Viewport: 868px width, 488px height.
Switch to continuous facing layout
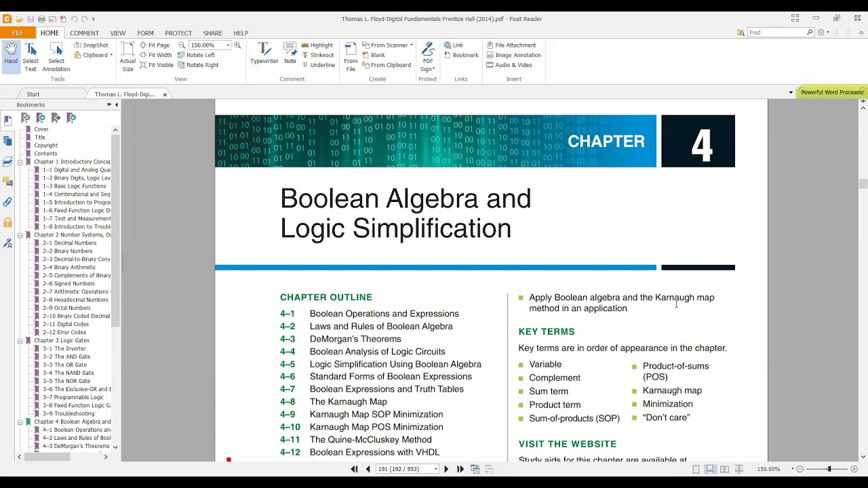(x=739, y=469)
